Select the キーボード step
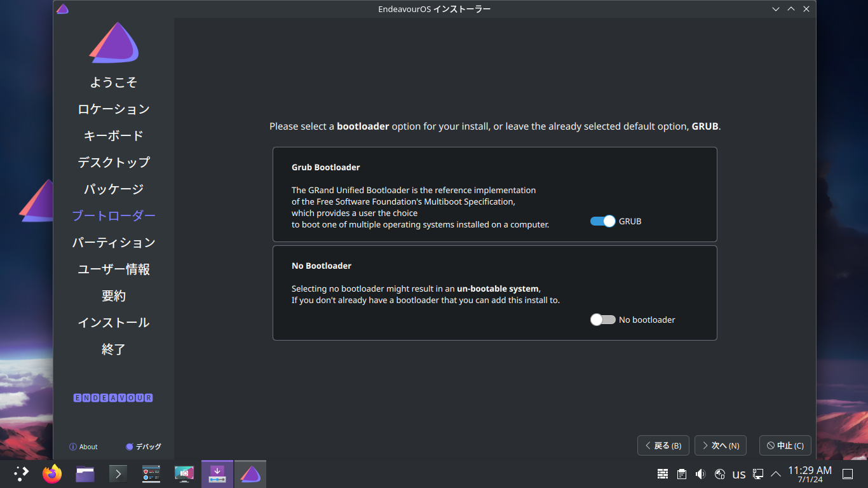 point(114,136)
